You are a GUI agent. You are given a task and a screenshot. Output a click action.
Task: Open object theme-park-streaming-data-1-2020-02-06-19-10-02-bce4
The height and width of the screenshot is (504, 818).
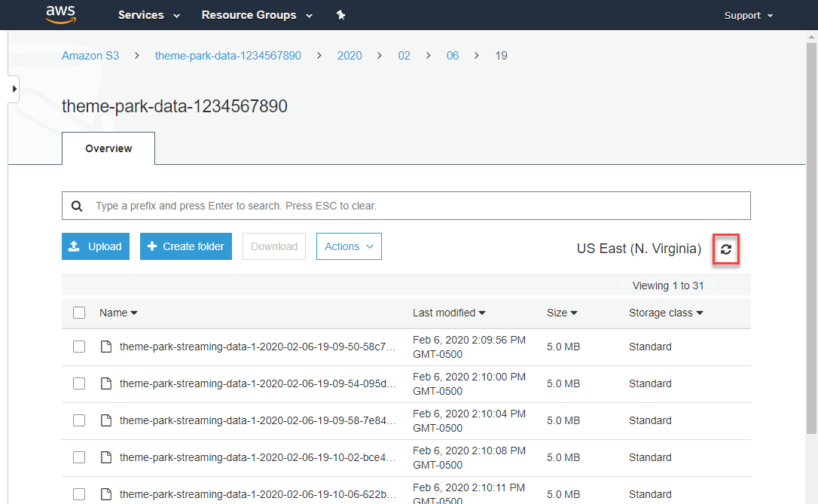258,457
